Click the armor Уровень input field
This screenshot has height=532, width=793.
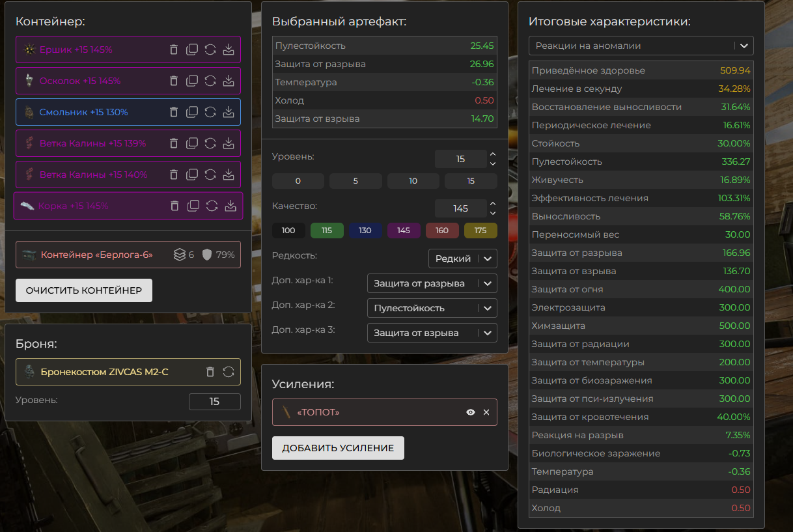pos(214,402)
